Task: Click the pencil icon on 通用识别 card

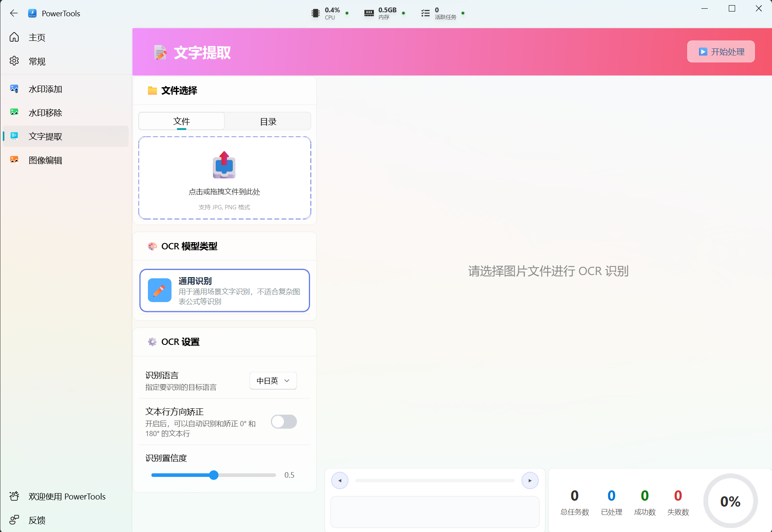Action: [159, 290]
